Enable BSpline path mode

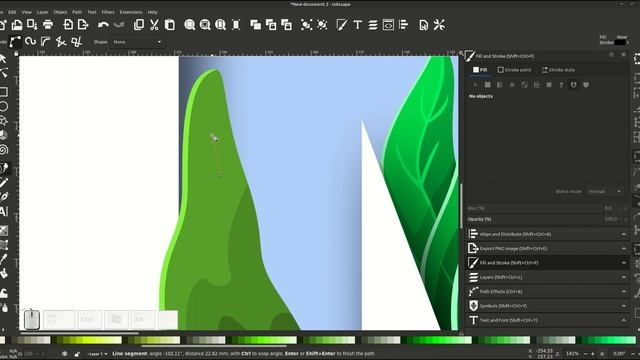pyautogui.click(x=45, y=42)
